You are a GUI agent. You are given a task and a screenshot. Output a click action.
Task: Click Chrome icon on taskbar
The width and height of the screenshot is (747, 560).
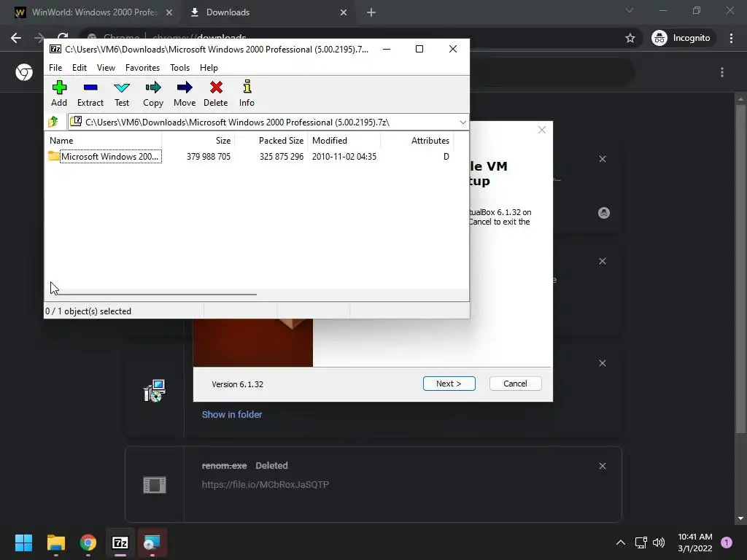pyautogui.click(x=88, y=542)
